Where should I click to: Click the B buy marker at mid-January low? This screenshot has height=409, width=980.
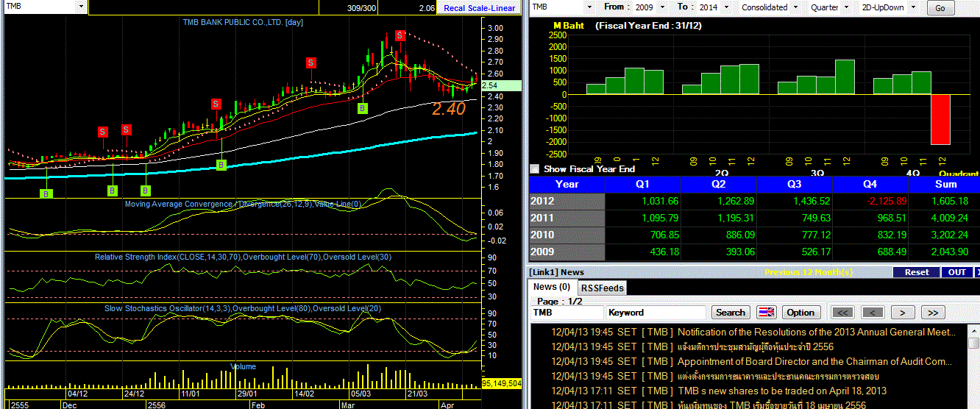click(221, 165)
